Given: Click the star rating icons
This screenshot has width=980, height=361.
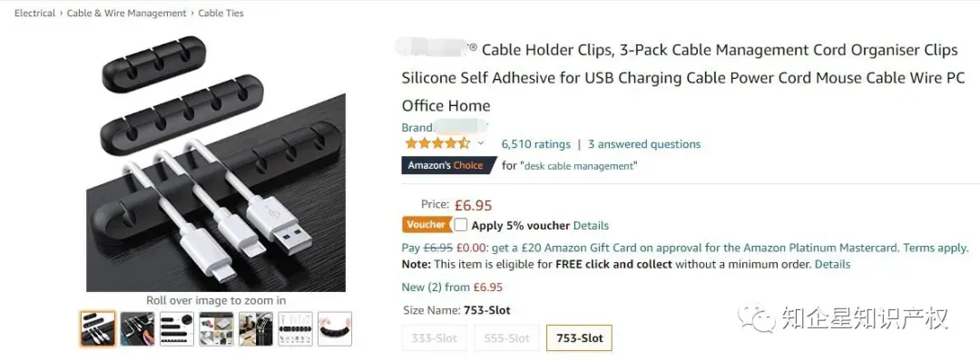Looking at the screenshot, I should pyautogui.click(x=436, y=143).
